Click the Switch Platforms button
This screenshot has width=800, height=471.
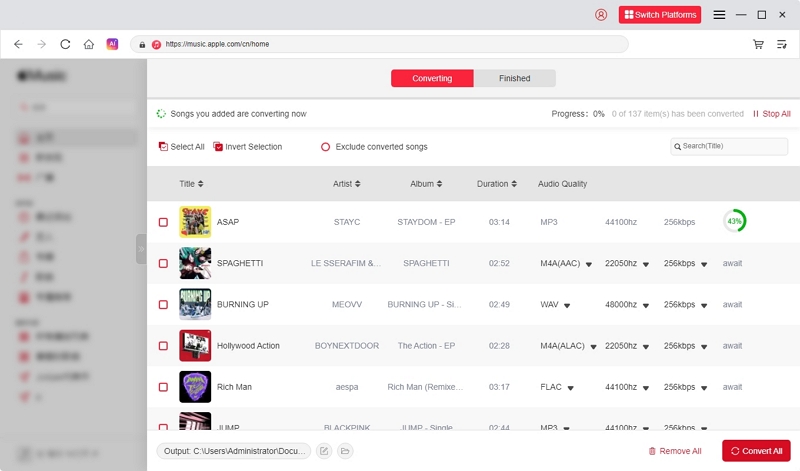click(660, 15)
